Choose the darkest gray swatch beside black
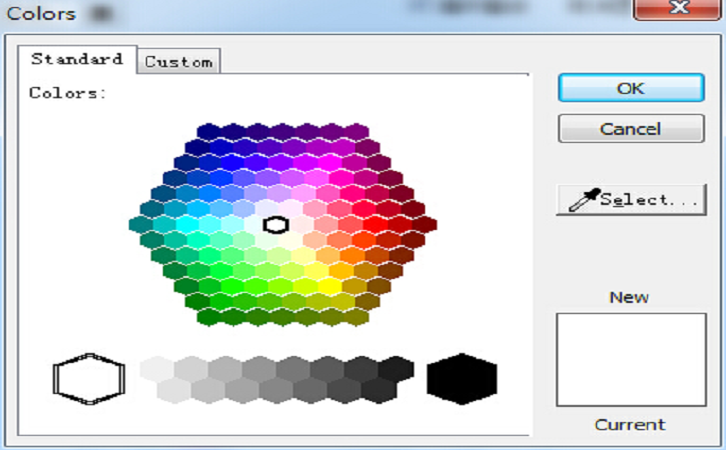The image size is (726, 450). [x=396, y=369]
